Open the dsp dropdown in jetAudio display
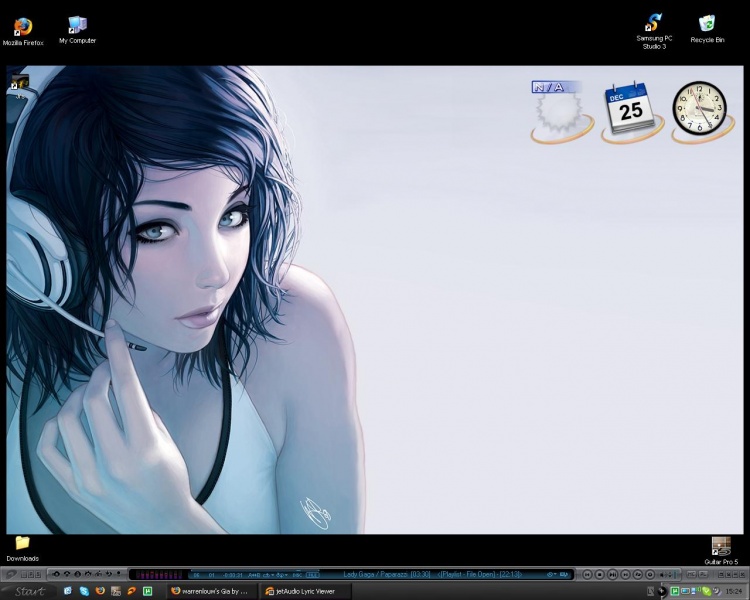This screenshot has height=600, width=750. tap(282, 575)
